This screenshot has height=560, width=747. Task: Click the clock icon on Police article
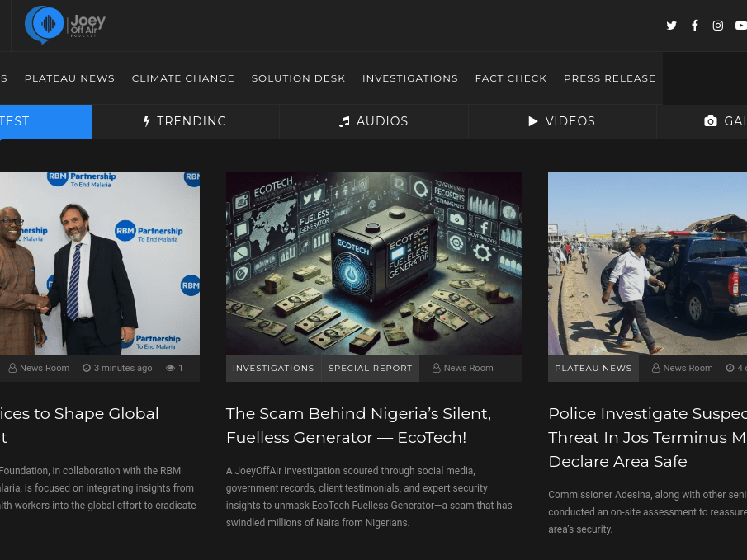(730, 368)
